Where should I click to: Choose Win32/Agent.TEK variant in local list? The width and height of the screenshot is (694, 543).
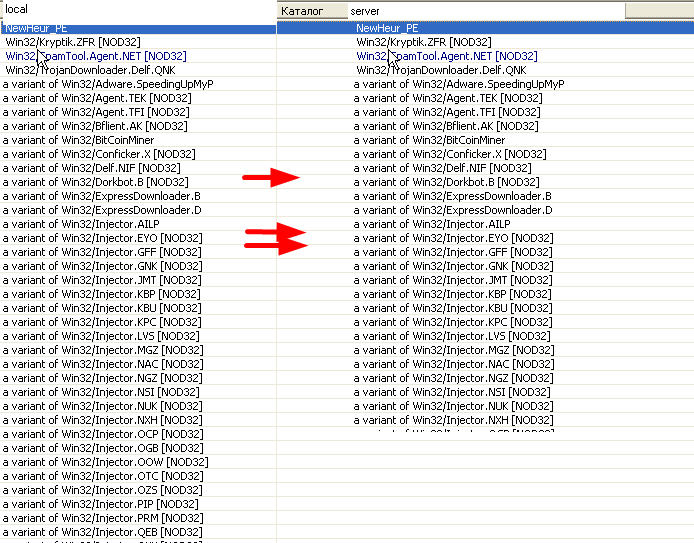coord(97,98)
